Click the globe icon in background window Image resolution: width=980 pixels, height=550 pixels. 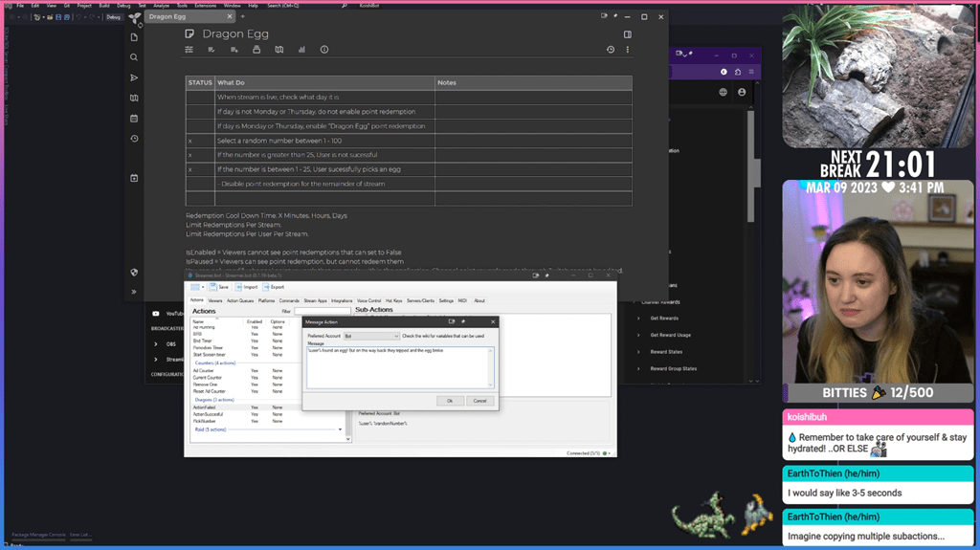point(724,92)
